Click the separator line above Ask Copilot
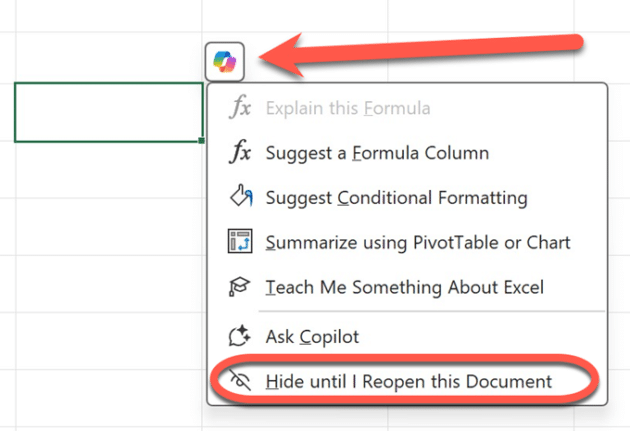 click(x=431, y=311)
